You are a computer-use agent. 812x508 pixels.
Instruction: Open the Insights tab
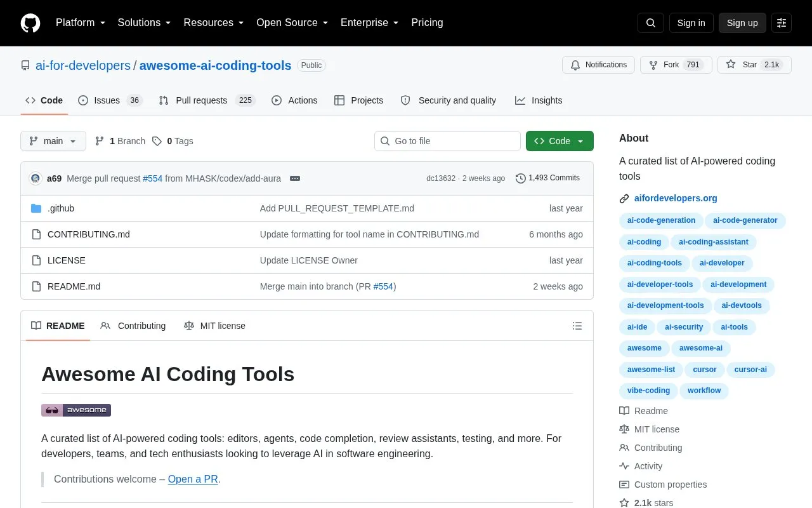point(539,100)
